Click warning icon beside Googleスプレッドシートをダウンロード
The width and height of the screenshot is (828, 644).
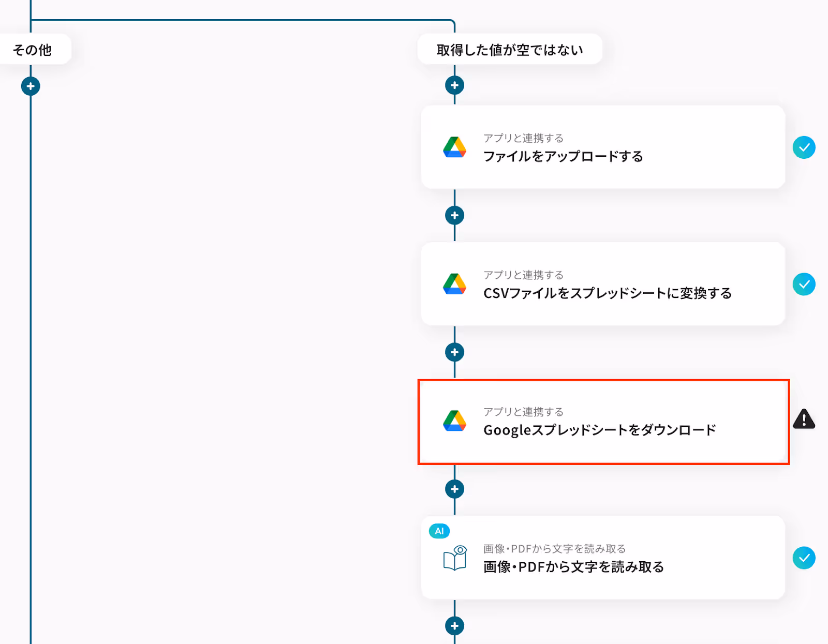[x=804, y=419]
